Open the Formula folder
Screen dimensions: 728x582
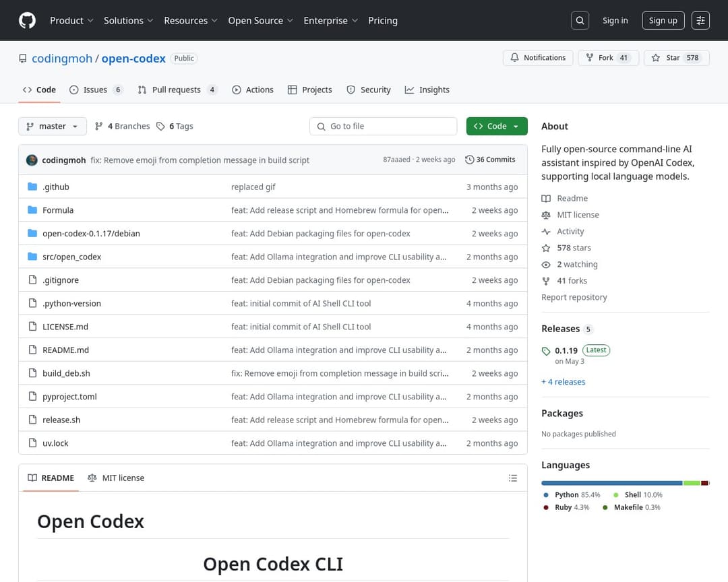(x=58, y=209)
